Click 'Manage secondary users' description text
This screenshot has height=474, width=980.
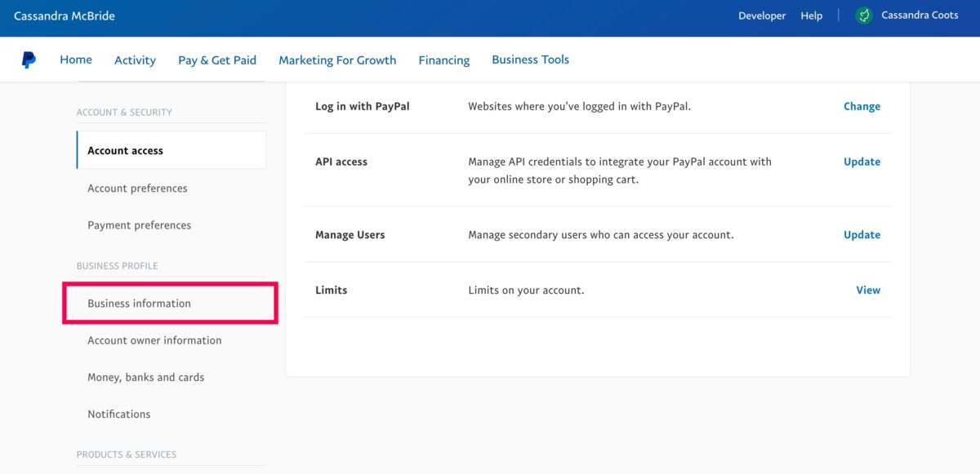point(601,234)
